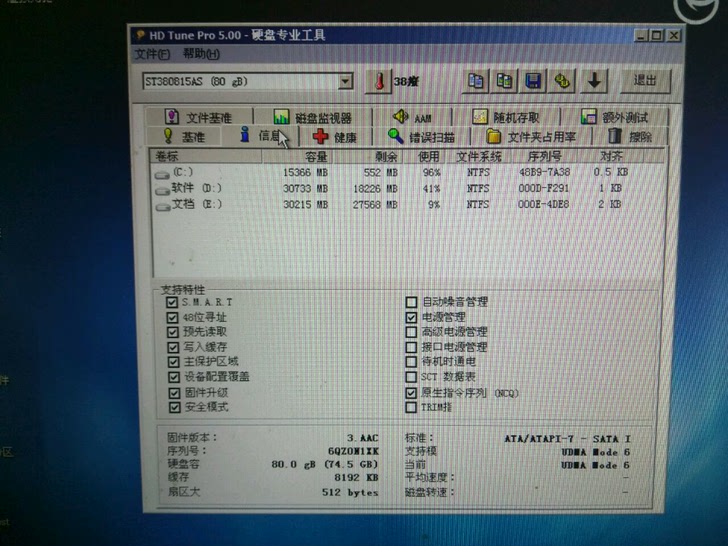Click the 文件系统 column header

pyautogui.click(x=479, y=156)
